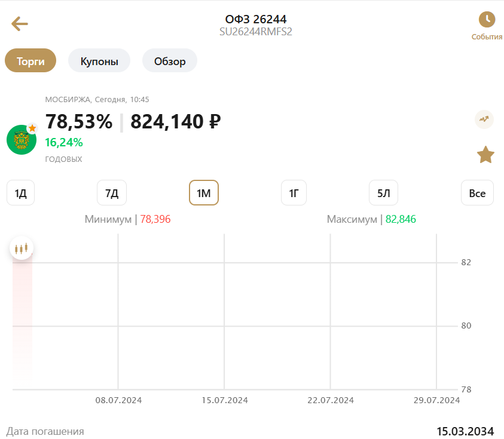Open the chart analysis trend icon
The image size is (504, 439).
tap(484, 119)
